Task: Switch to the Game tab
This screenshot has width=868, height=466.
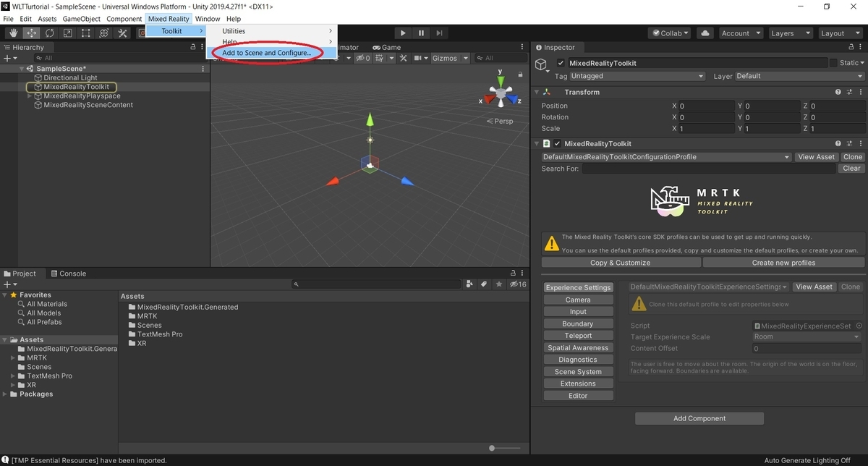Action: coord(387,47)
